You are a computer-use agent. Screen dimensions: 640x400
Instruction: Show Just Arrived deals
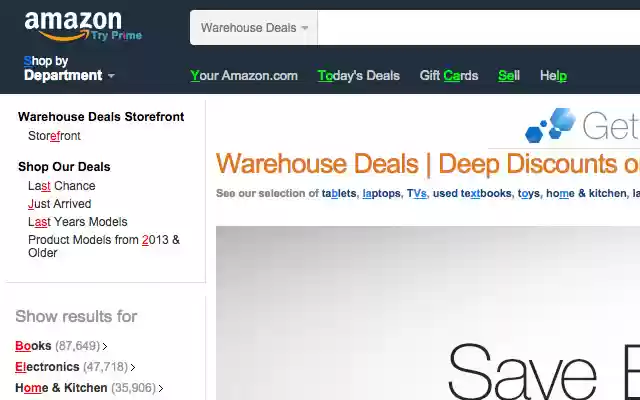point(60,204)
